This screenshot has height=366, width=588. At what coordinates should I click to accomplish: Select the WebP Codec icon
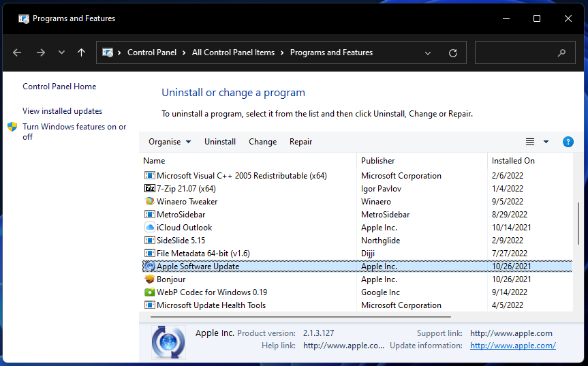point(150,292)
